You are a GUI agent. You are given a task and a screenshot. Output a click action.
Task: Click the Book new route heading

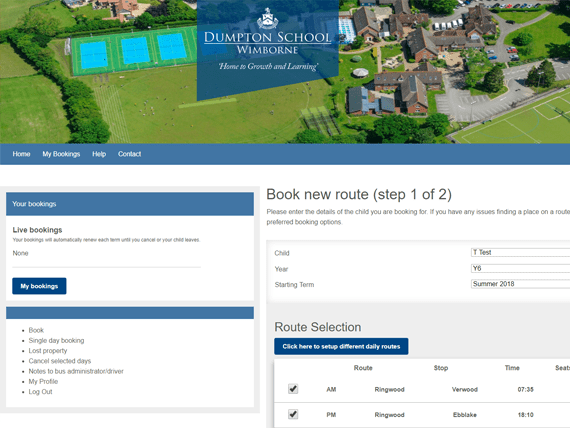coord(359,195)
